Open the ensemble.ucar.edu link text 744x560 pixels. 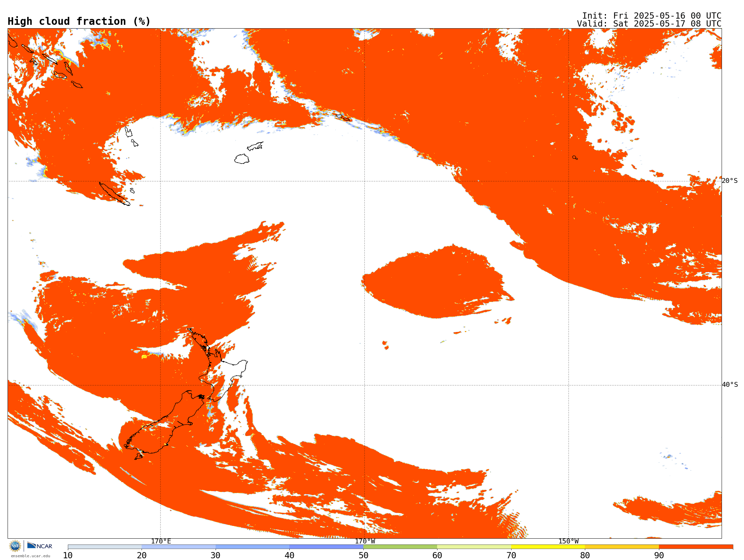31,556
